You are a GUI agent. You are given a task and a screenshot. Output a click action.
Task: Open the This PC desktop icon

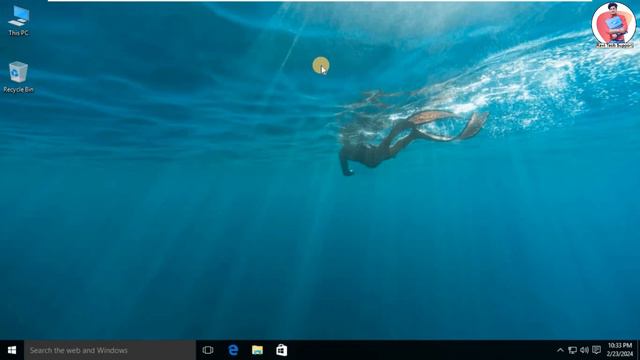[19, 21]
